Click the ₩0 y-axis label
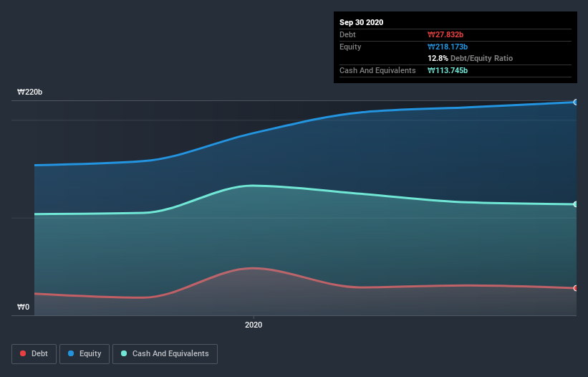Viewport: 588px width, 377px height. pyautogui.click(x=23, y=307)
